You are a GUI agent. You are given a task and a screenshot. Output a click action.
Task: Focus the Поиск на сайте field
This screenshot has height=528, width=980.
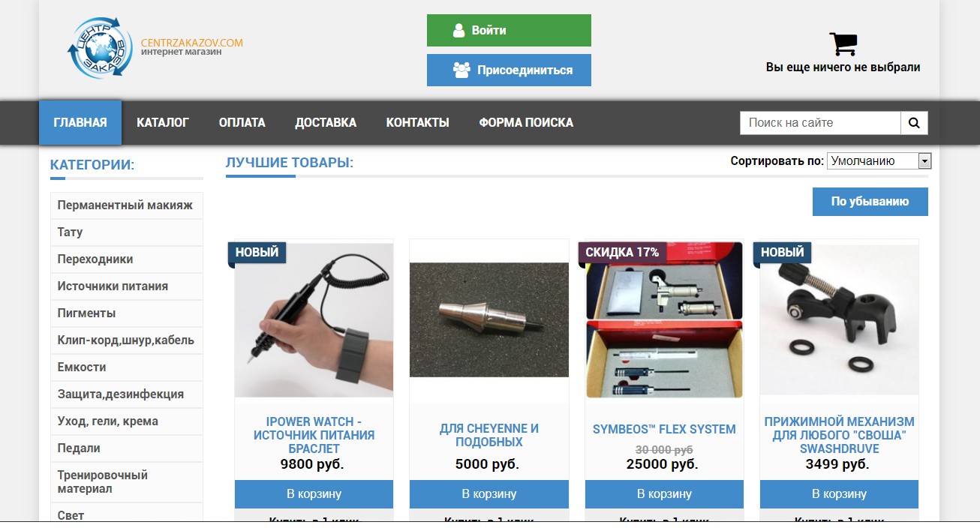click(820, 123)
